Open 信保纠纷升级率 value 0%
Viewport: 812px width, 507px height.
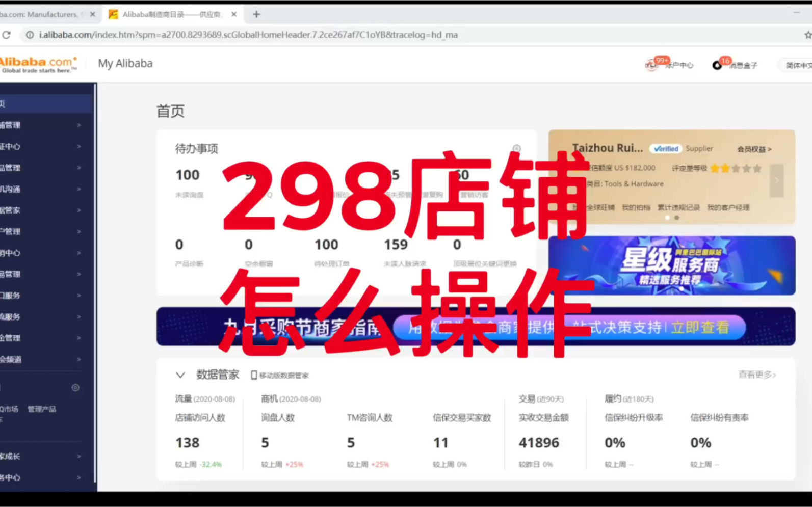click(x=615, y=443)
